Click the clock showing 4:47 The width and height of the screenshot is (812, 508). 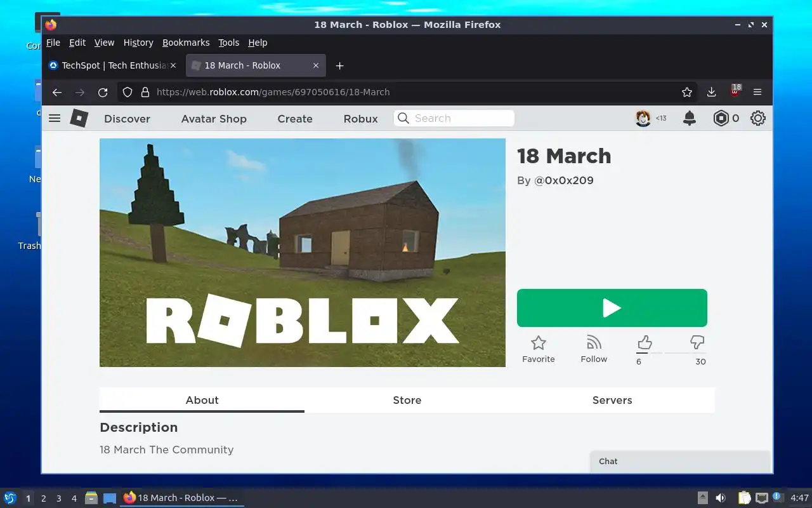click(799, 498)
